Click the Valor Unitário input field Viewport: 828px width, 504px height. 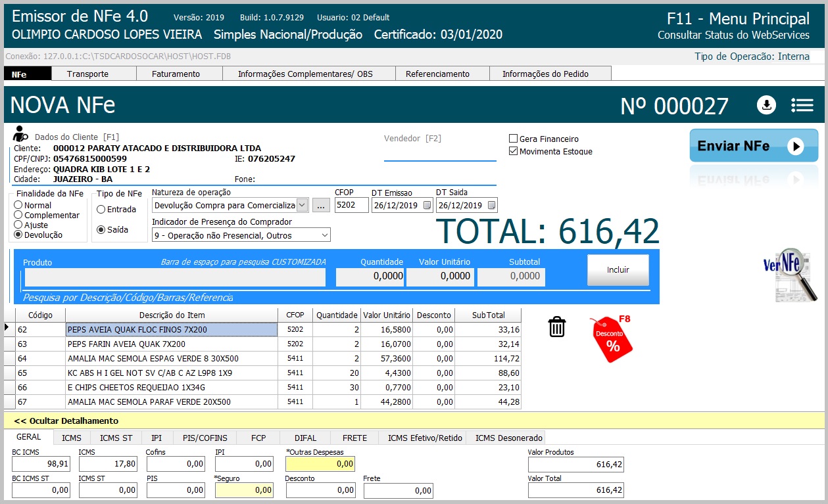pyautogui.click(x=441, y=277)
